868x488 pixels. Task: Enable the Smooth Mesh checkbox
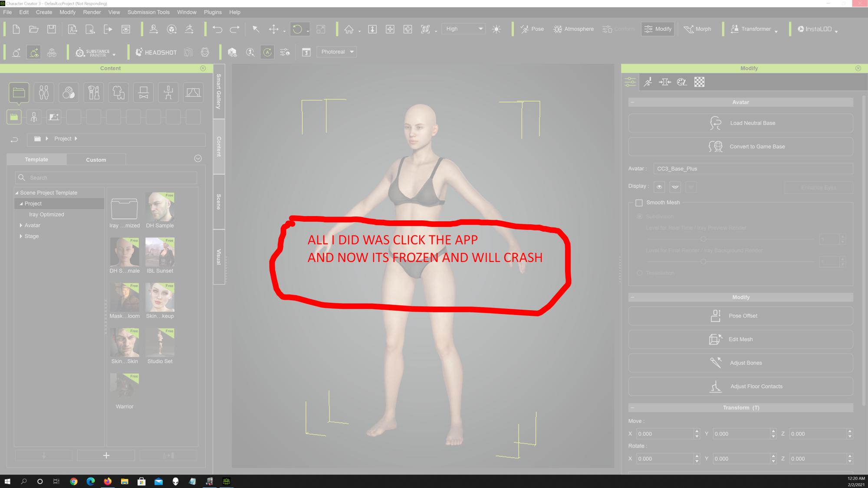pos(639,203)
